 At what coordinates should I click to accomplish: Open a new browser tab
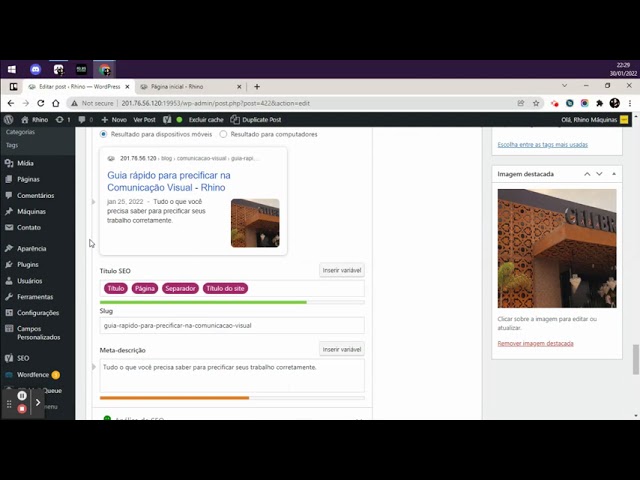[257, 87]
